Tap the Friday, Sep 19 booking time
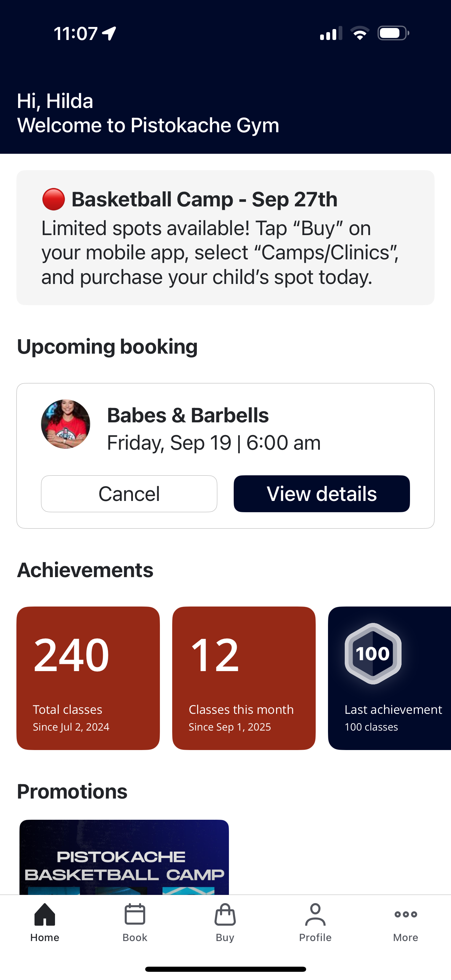 (214, 443)
